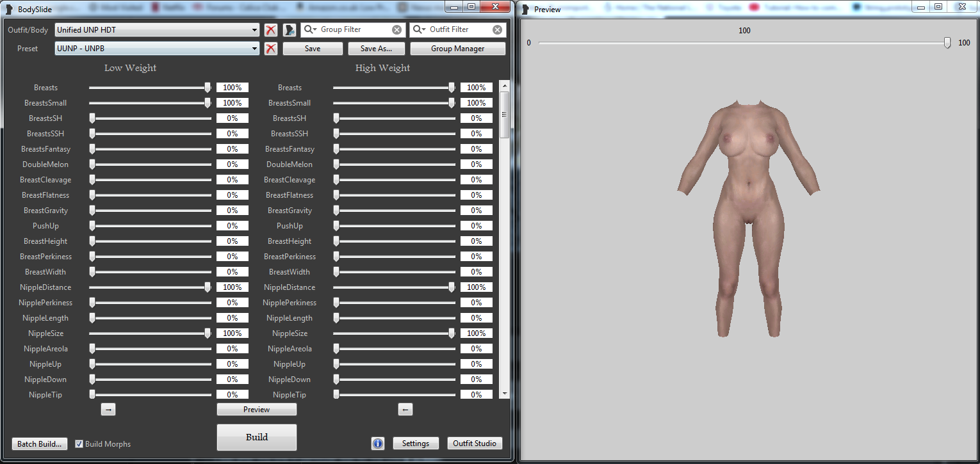
Task: Copy low weight values to high weight
Action: [x=108, y=410]
